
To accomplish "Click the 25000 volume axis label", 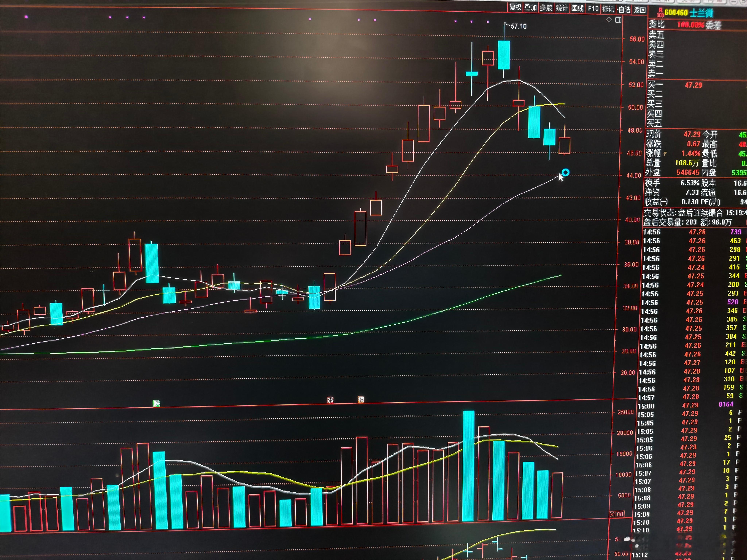I will click(x=625, y=412).
